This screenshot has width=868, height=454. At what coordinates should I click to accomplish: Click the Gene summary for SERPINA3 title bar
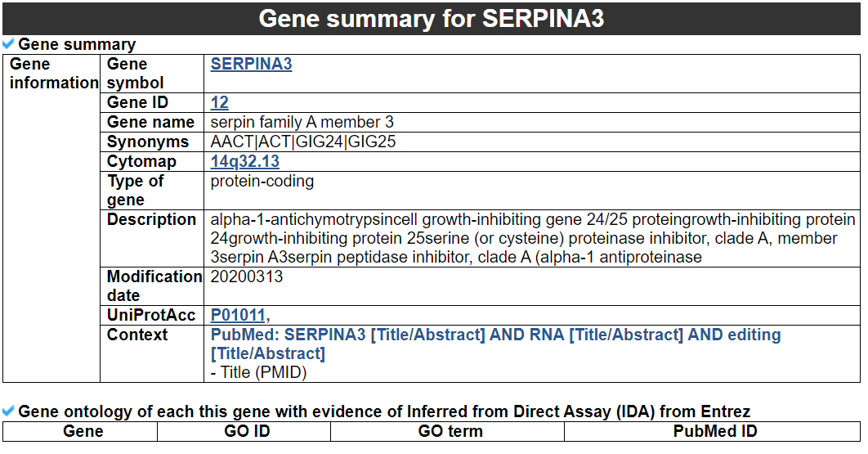432,18
